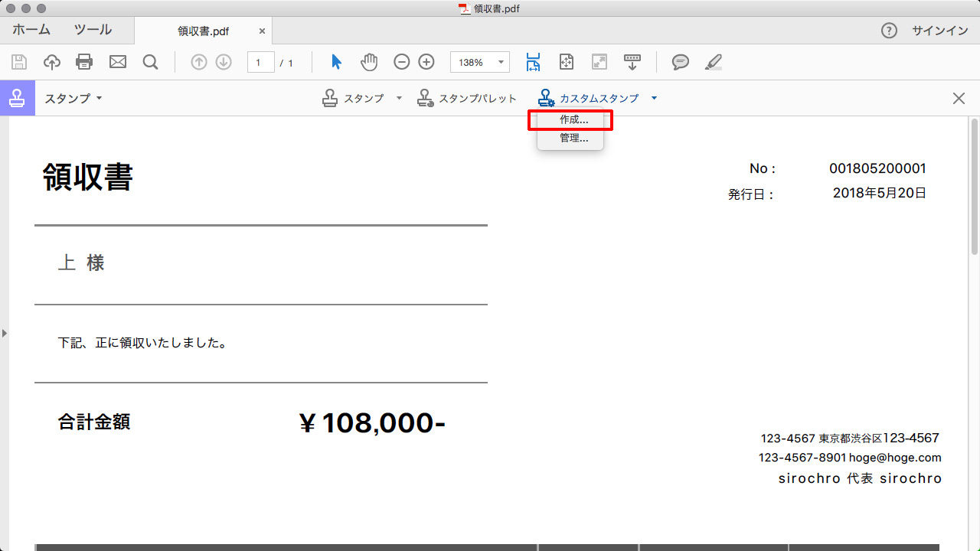Select the hand pan tool
The width and height of the screenshot is (980, 551).
(369, 62)
